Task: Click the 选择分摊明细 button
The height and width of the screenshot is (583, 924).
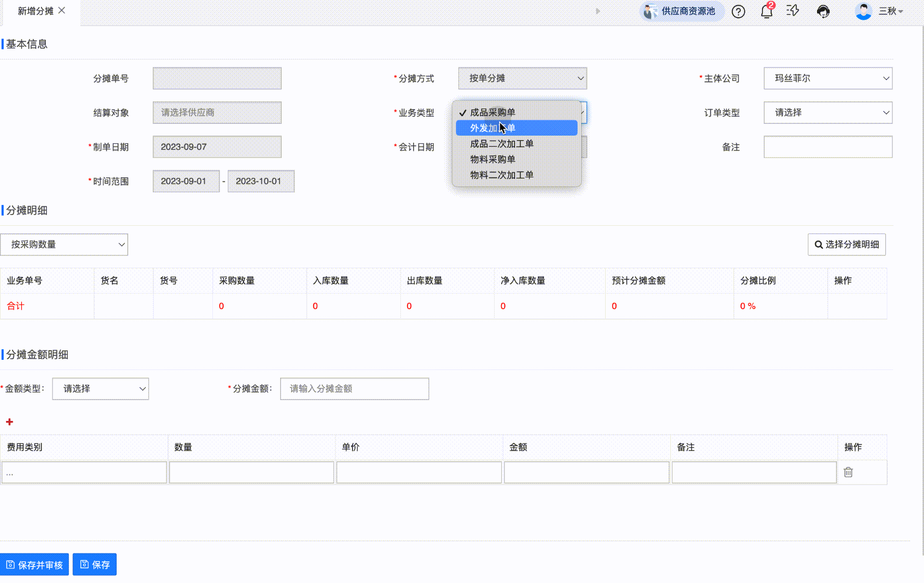Action: 847,245
